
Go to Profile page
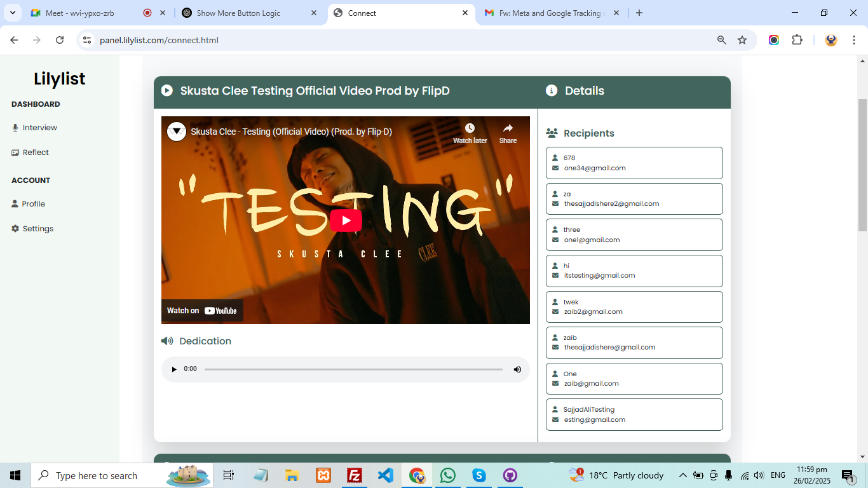point(33,204)
